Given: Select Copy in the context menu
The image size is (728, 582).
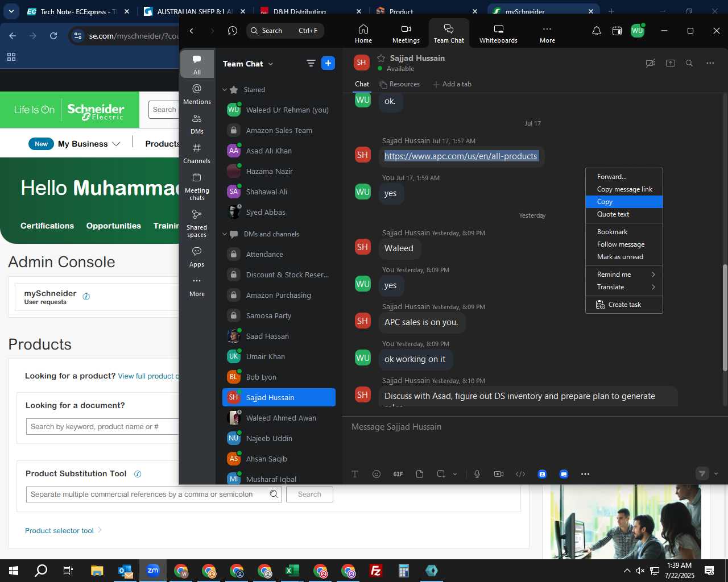Looking at the screenshot, I should click(624, 202).
